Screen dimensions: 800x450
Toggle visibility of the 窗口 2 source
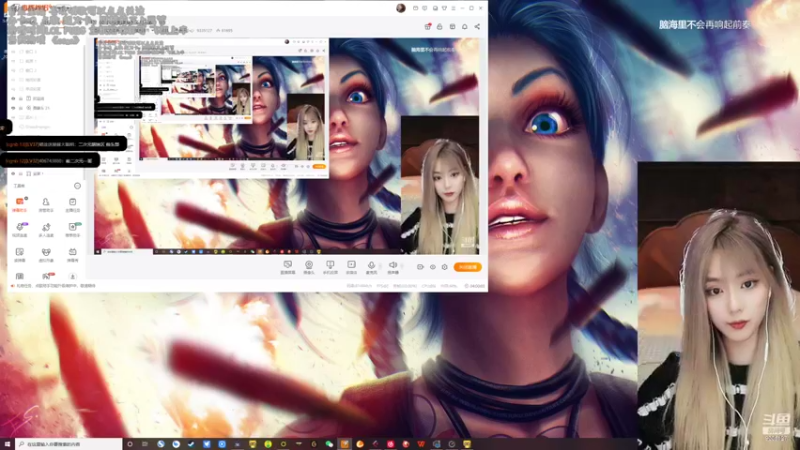click(13, 70)
